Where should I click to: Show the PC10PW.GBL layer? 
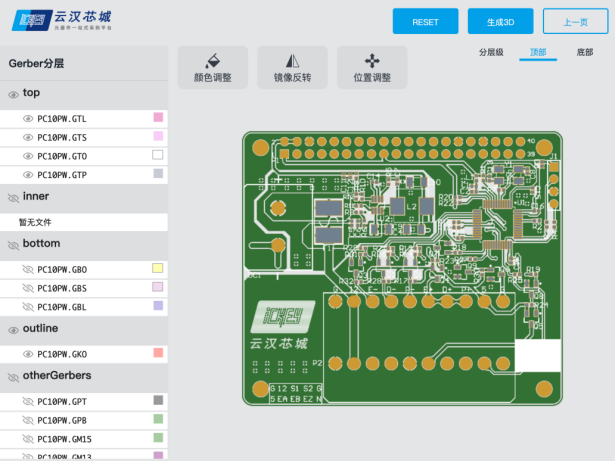28,307
